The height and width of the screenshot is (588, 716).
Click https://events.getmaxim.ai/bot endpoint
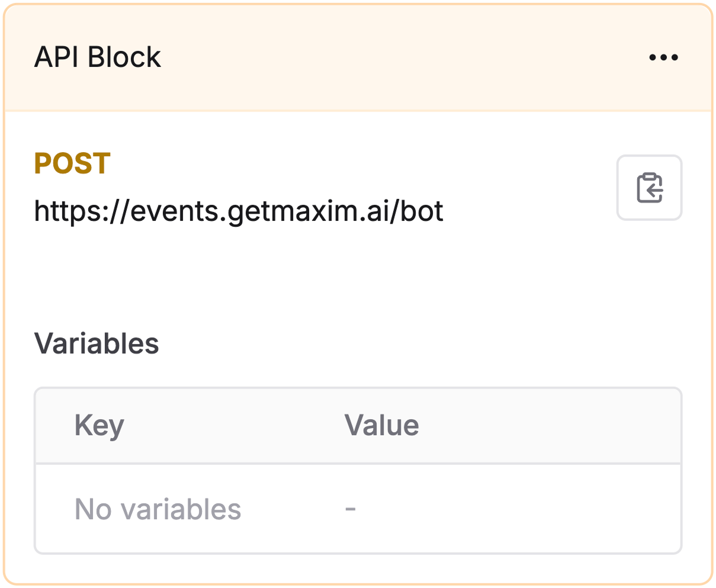tap(239, 211)
